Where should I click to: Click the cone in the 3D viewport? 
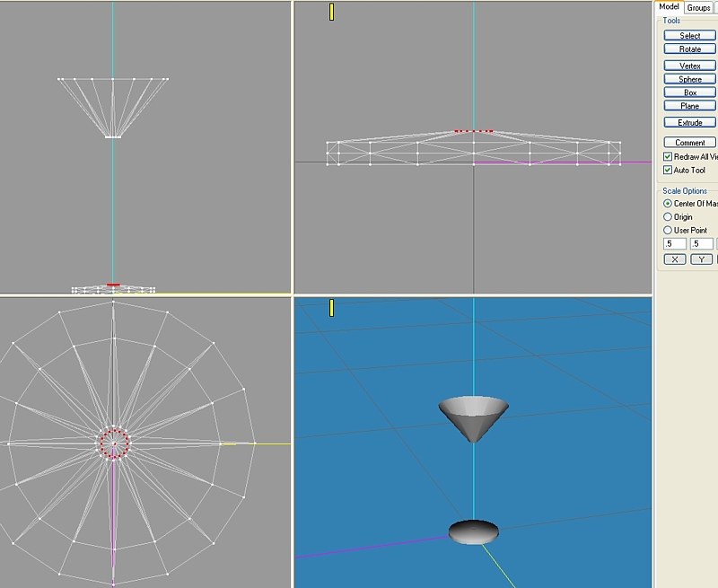(x=473, y=414)
